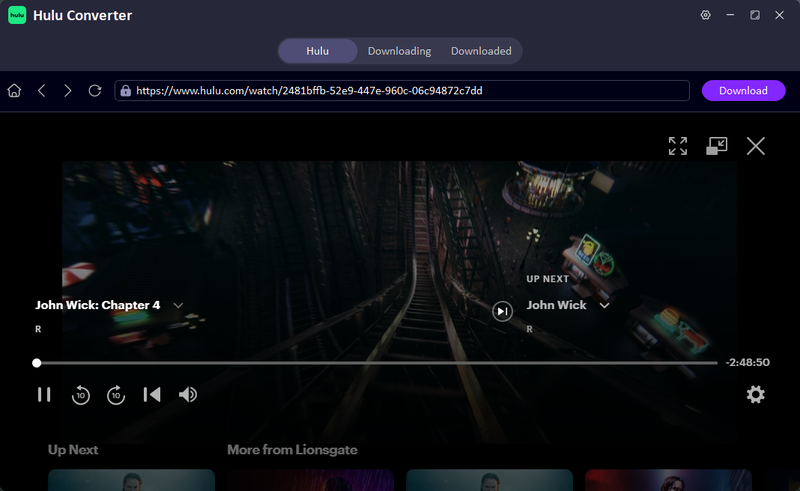This screenshot has width=800, height=491.
Task: Pause the video playback
Action: 44,395
